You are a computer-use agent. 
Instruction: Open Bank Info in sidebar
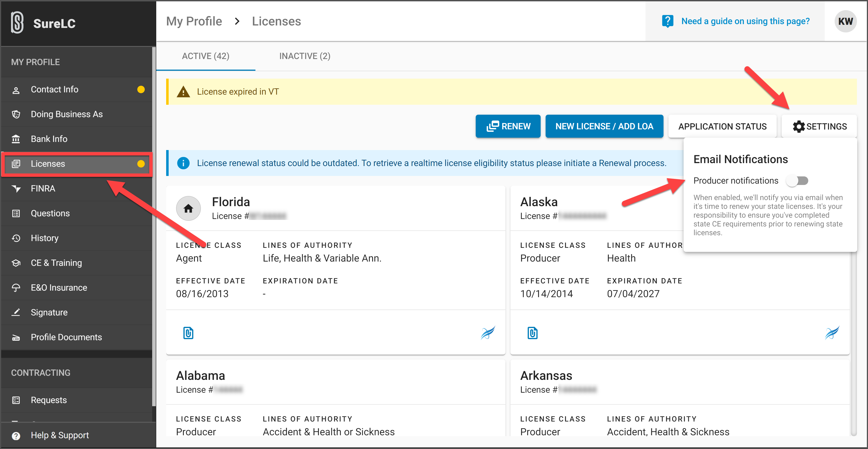pos(77,139)
